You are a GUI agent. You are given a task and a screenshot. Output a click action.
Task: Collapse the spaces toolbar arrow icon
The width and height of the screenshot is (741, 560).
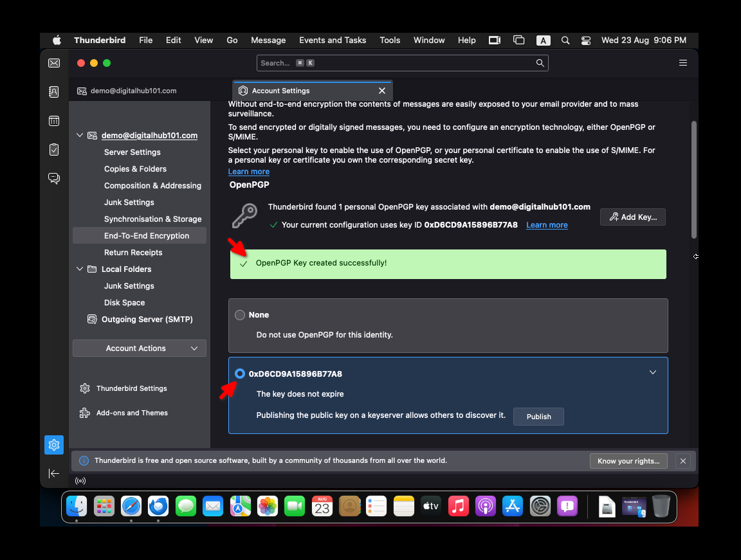[54, 474]
